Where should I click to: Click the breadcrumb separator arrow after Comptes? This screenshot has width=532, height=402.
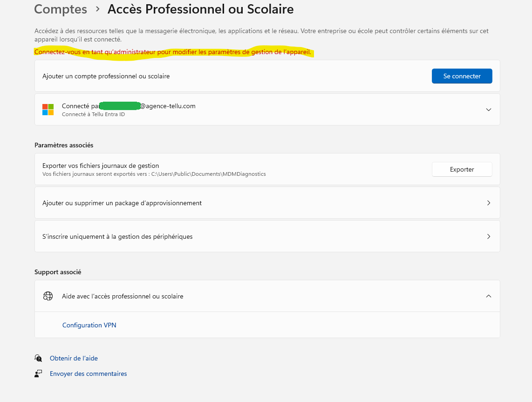(98, 9)
